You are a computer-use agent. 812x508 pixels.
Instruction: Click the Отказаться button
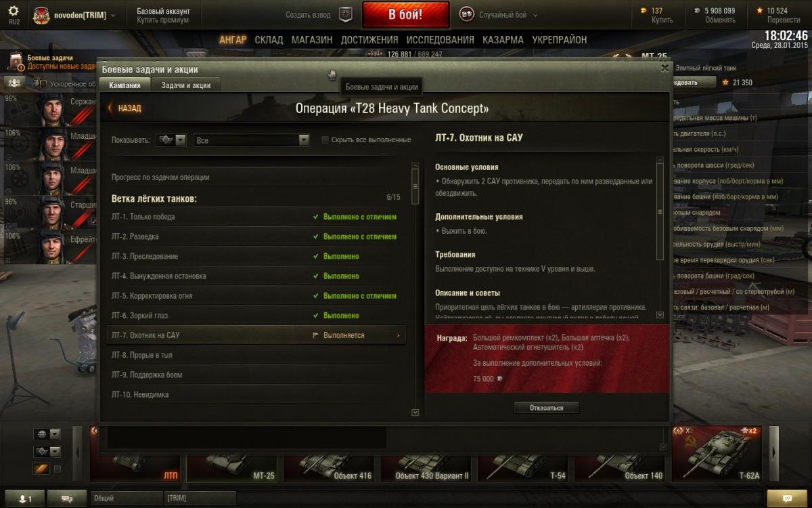click(547, 408)
